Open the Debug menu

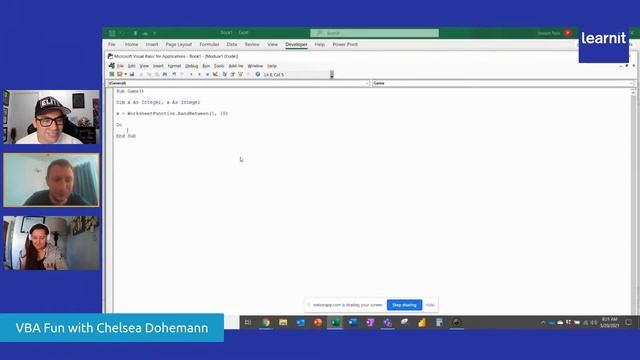point(191,66)
